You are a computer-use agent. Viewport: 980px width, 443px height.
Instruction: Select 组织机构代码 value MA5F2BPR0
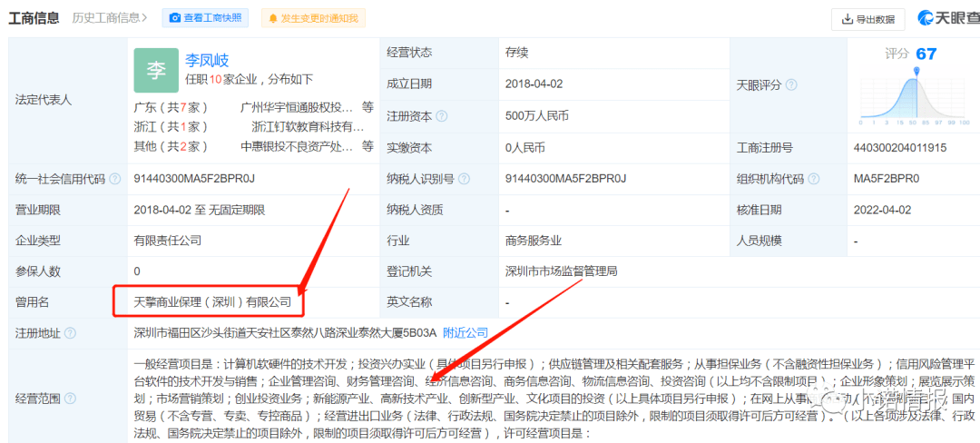click(887, 179)
